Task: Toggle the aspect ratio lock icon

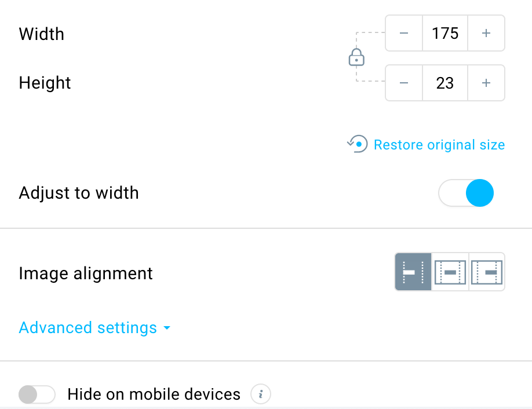Action: pyautogui.click(x=356, y=57)
